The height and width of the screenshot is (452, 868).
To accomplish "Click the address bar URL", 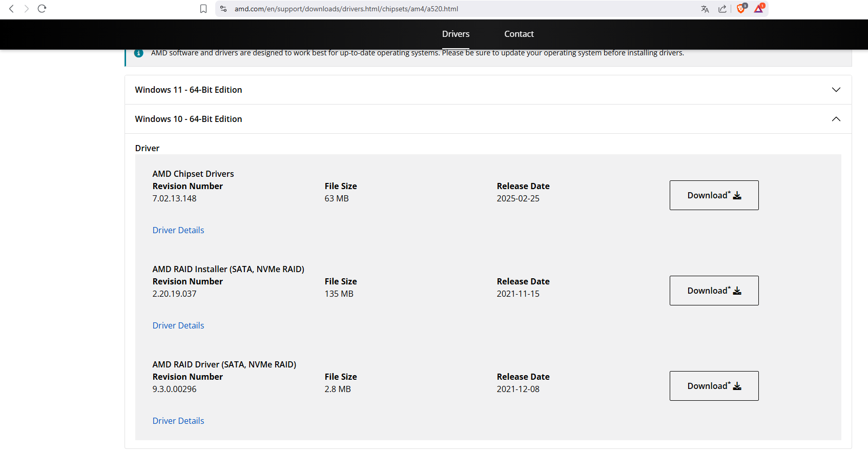I will [x=346, y=9].
